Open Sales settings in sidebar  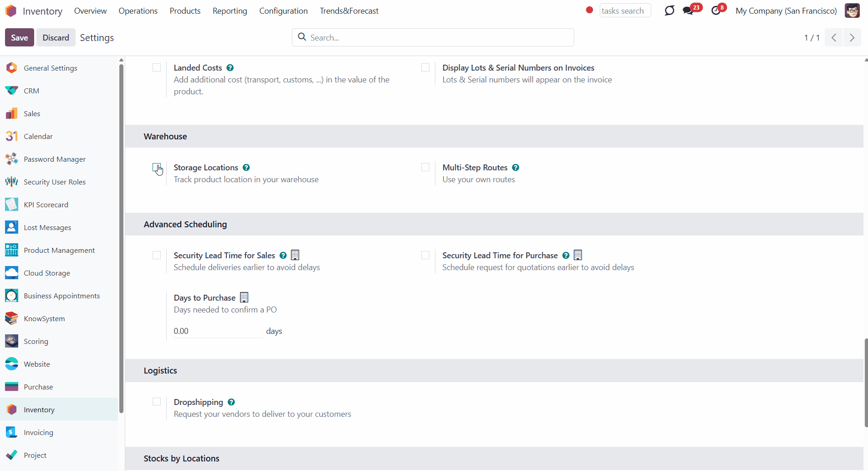point(59,113)
